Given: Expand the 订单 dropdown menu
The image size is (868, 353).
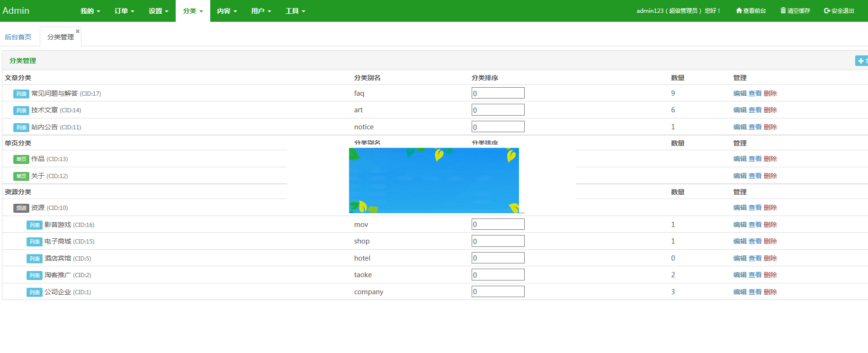Looking at the screenshot, I should pos(124,11).
